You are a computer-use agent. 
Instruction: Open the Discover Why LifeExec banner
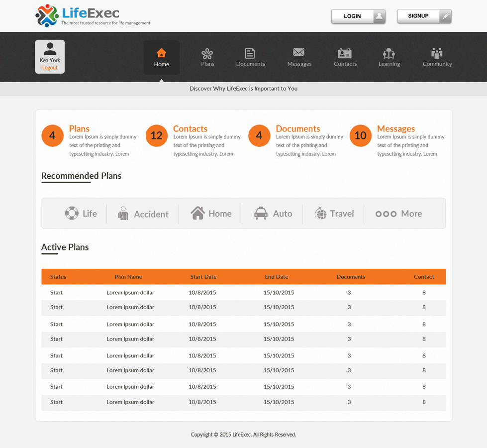tap(243, 88)
